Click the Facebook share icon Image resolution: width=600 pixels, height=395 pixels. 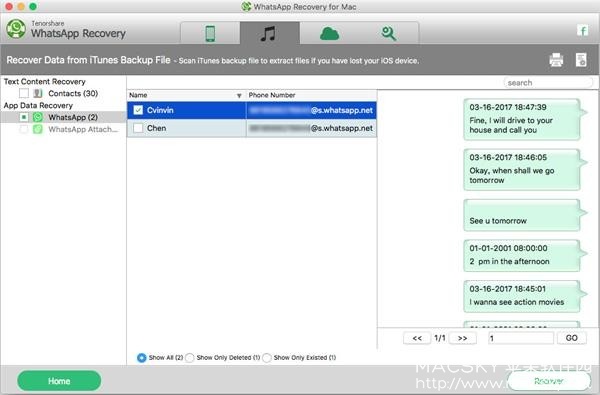(582, 31)
